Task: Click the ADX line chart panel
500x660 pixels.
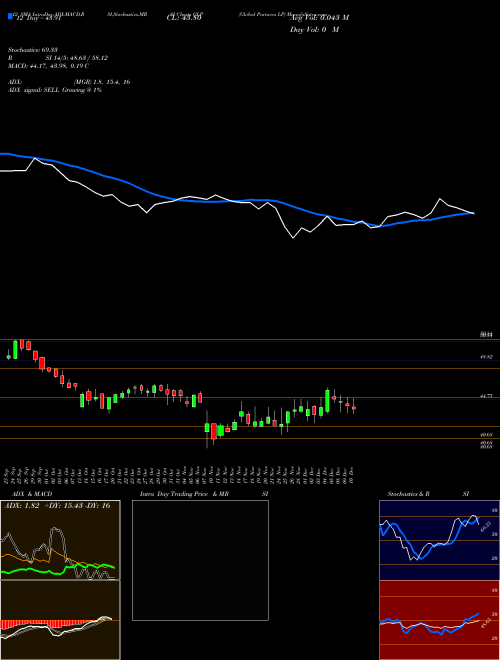Action: [60, 540]
